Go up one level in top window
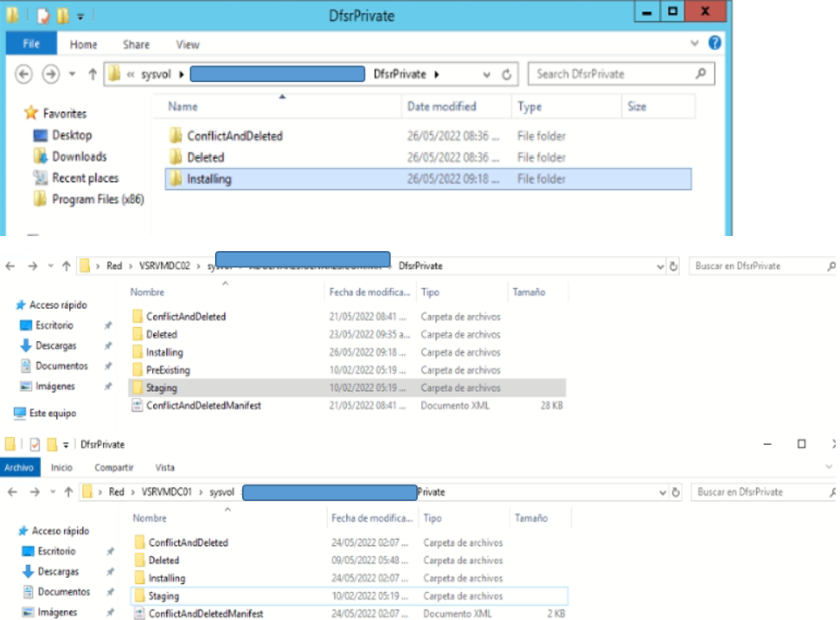 pos(92,74)
